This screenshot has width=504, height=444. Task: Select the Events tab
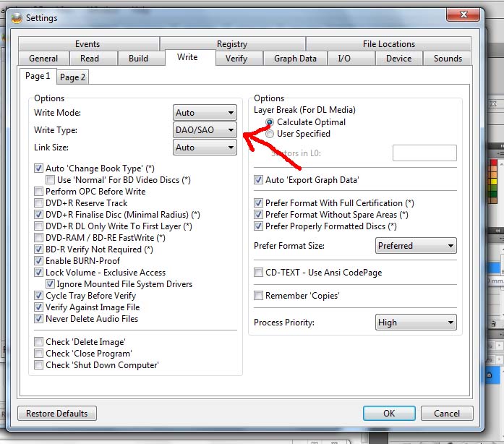[87, 44]
